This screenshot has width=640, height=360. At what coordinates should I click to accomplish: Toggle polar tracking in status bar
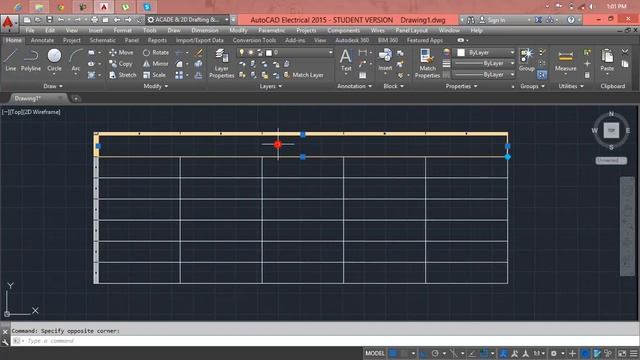point(436,353)
